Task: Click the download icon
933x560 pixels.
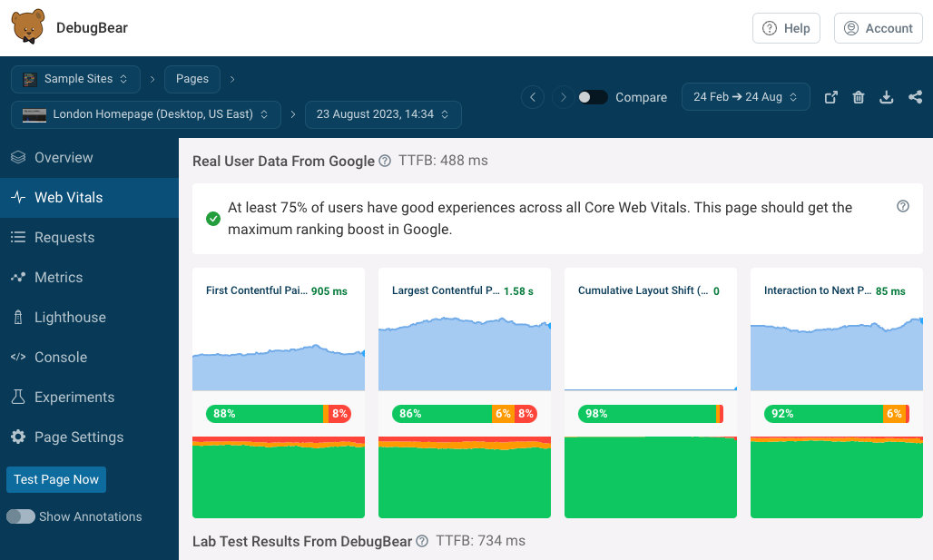Action: click(x=887, y=97)
